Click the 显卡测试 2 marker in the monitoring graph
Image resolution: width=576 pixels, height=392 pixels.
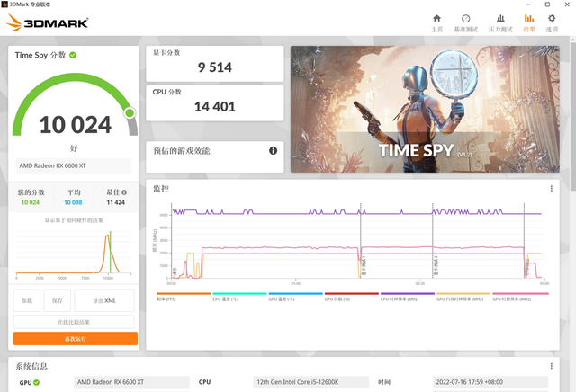tap(436, 266)
